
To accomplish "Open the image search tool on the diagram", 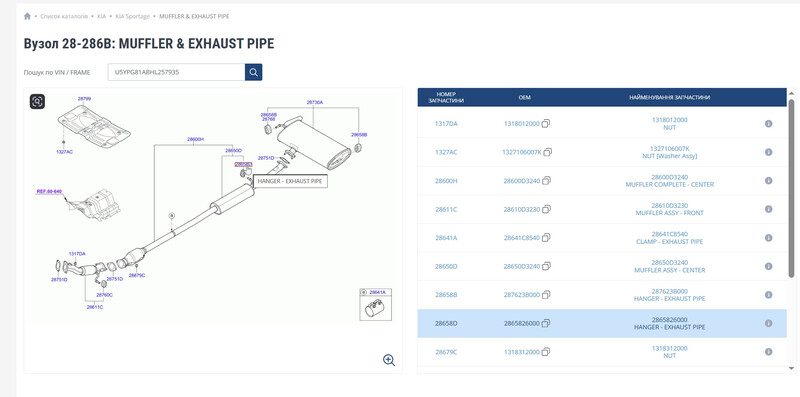I will [x=37, y=102].
